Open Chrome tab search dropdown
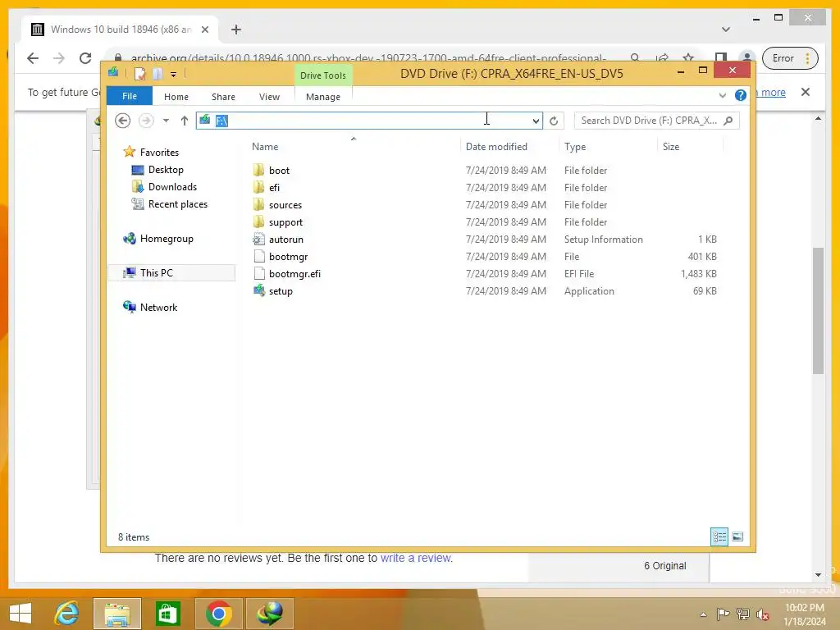 [726, 29]
